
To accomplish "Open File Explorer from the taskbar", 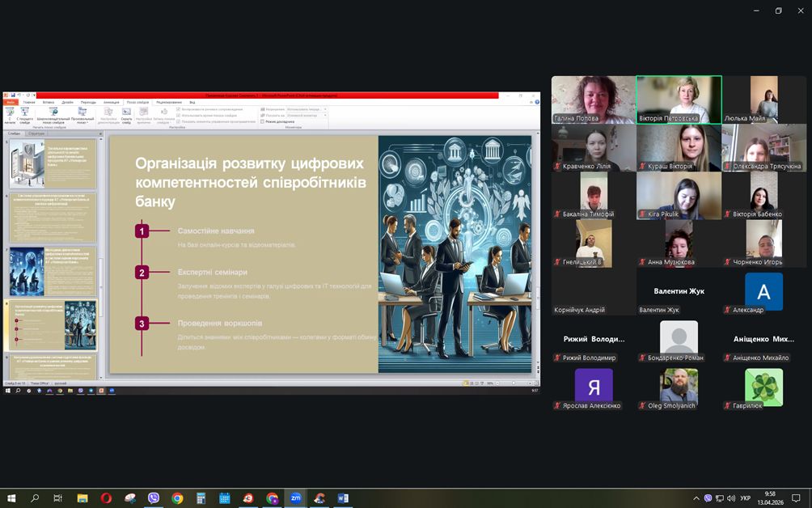I will 82,498.
